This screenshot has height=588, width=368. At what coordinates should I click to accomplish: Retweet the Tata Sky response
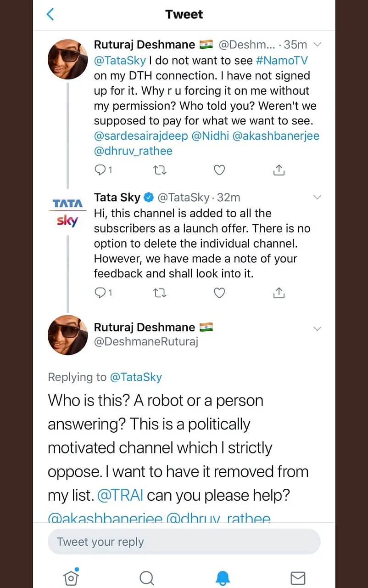160,293
